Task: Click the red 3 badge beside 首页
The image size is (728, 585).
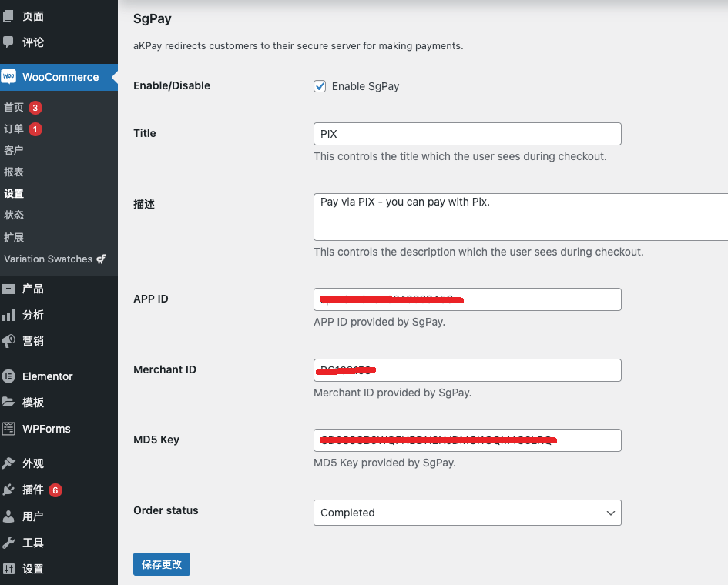Action: point(35,108)
